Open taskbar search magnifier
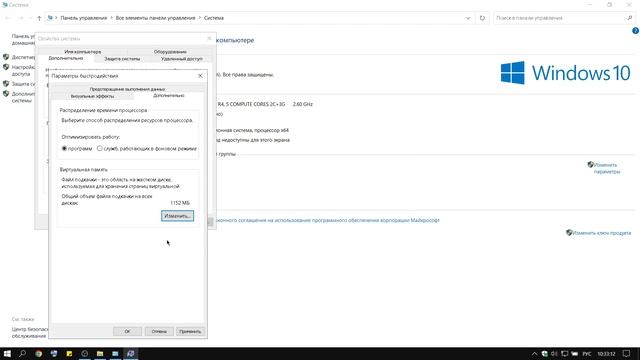Image resolution: width=640 pixels, height=360 pixels. pyautogui.click(x=22, y=353)
